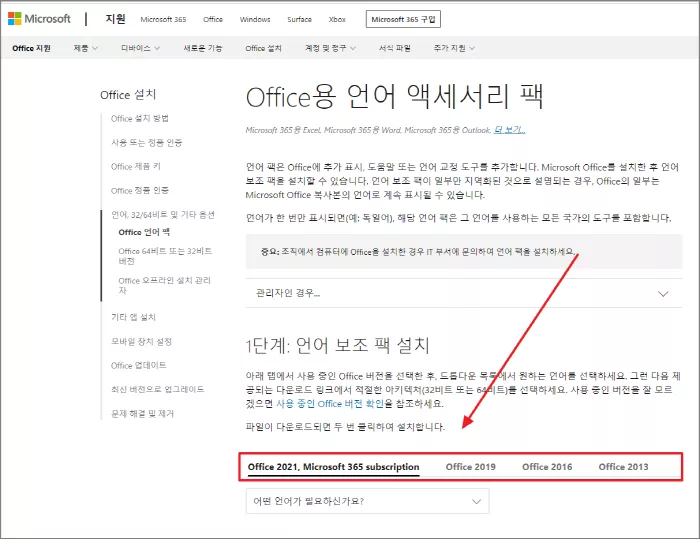The image size is (700, 539).
Task: Open Office 정품 인증 sidebar item
Action: click(x=140, y=191)
